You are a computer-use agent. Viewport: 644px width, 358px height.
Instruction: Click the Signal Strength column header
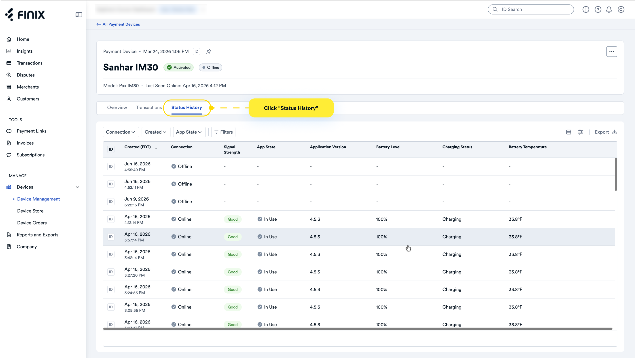pos(231,150)
